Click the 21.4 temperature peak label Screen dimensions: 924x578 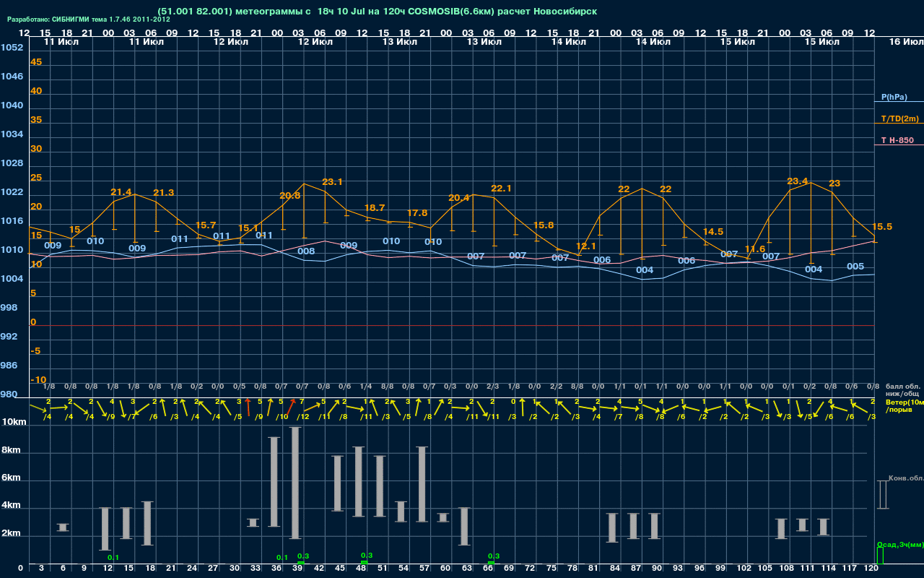[x=121, y=192]
